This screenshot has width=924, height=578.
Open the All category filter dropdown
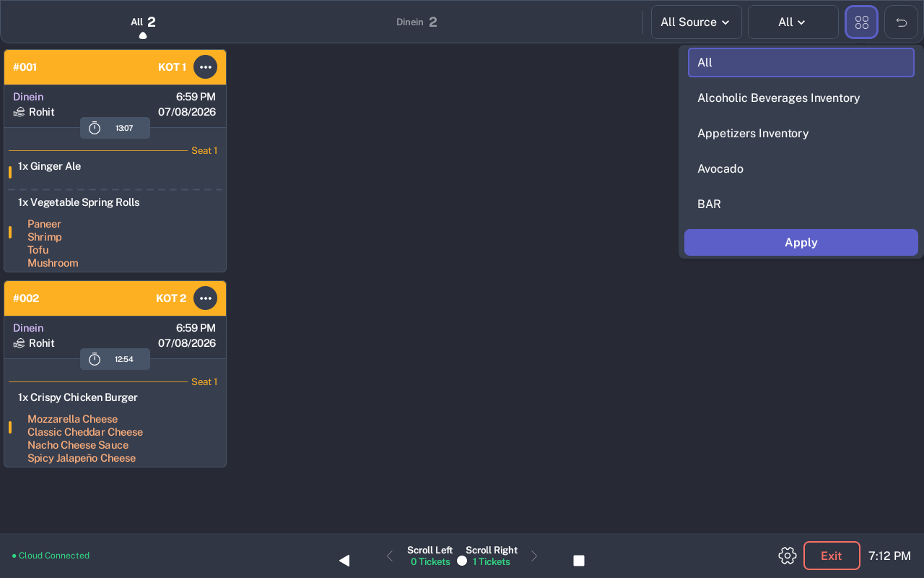pos(793,22)
